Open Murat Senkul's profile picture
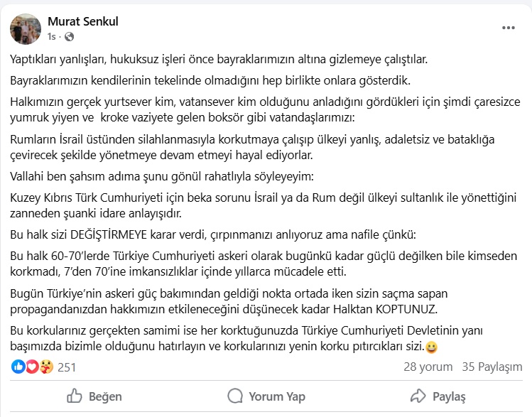532x417 pixels. coord(25,28)
